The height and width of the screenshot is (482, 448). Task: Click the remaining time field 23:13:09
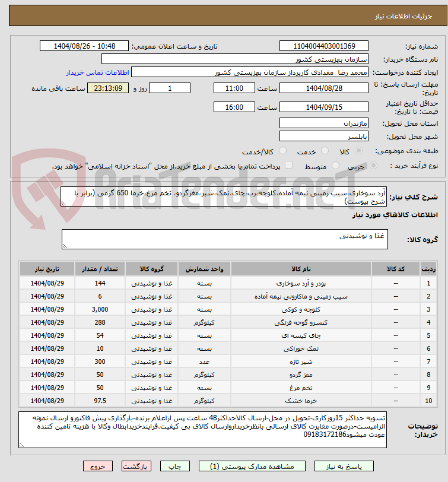(x=108, y=88)
